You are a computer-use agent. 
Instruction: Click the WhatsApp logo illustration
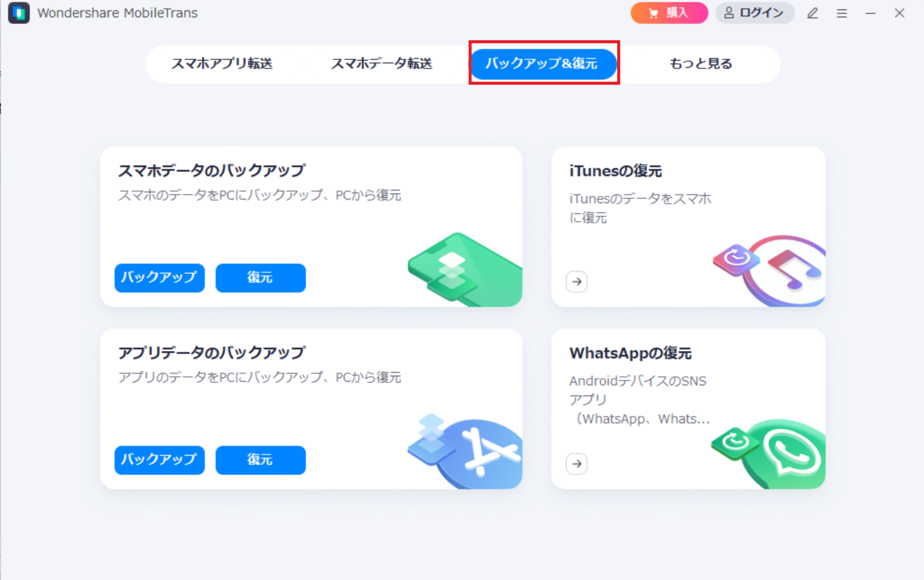768,454
